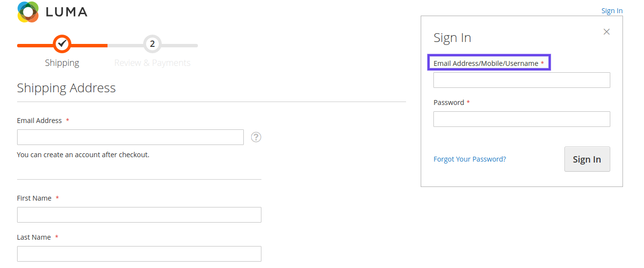Click the Password label in popup
644x268 pixels.
(449, 103)
